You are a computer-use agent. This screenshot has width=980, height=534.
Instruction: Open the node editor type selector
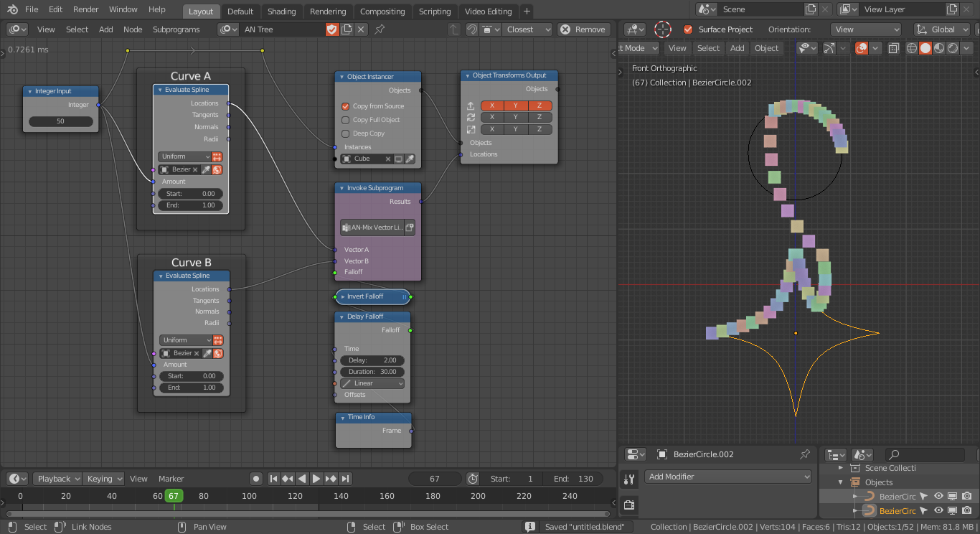[17, 29]
